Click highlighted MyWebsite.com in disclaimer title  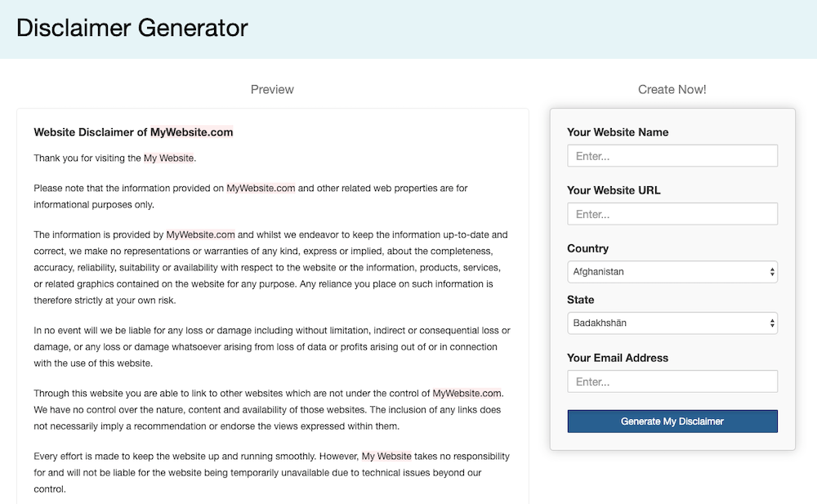point(192,132)
